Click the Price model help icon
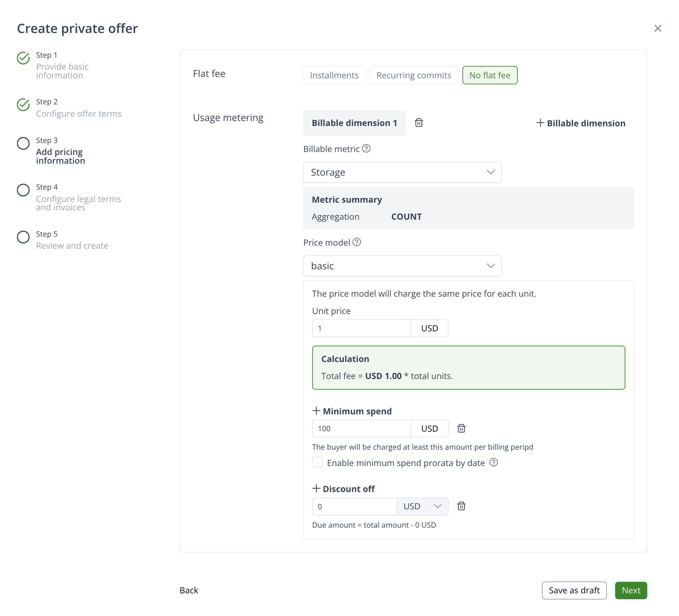Viewport: 679px width, 616px height. [357, 242]
